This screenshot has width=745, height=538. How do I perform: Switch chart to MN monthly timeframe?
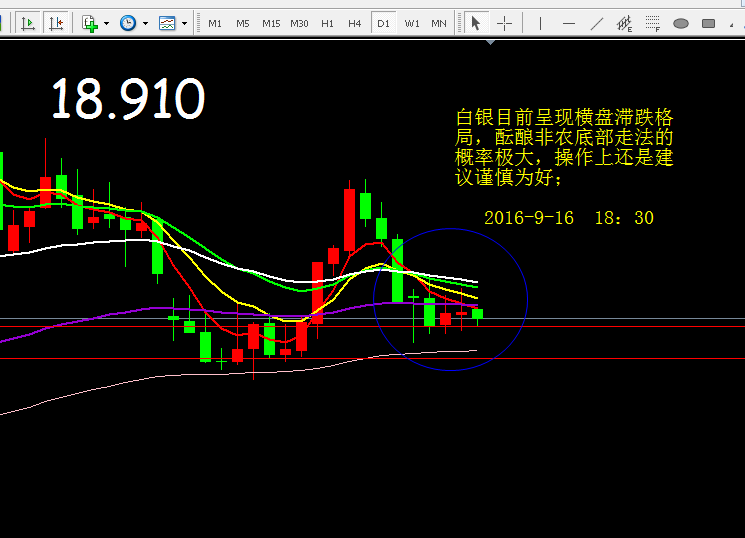coord(439,23)
